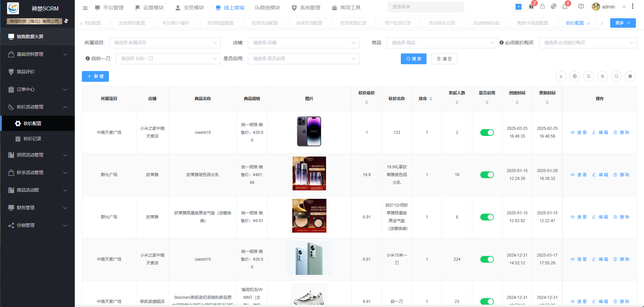Open the 所属项目 dropdown
This screenshot has width=644, height=307.
click(x=165, y=43)
